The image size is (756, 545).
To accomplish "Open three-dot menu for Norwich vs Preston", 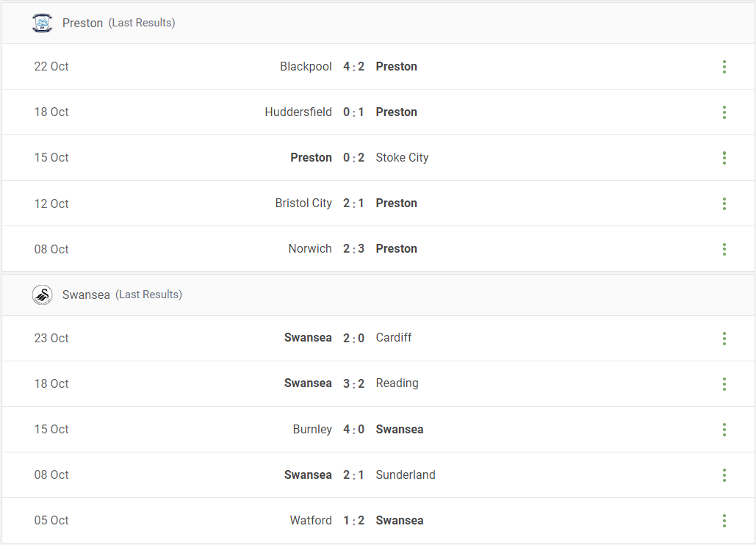I will (724, 249).
